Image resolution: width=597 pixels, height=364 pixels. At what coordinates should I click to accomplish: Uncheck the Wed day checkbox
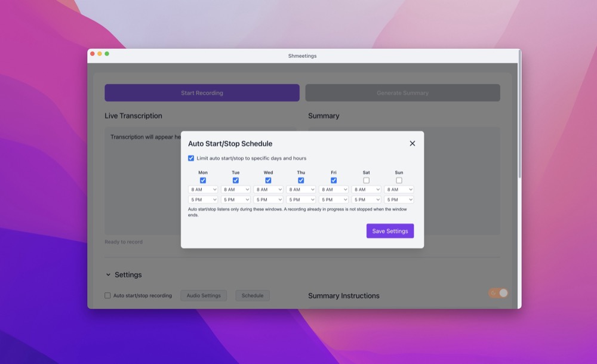269,180
